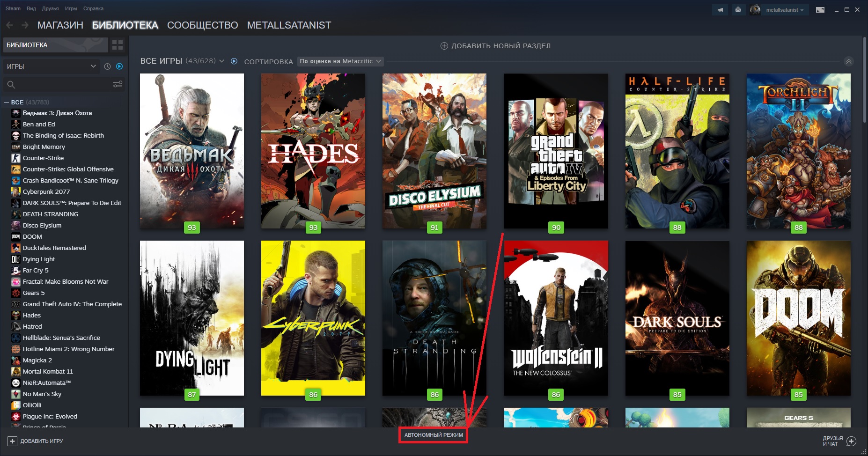Click the recent activity clock icon
Image resolution: width=868 pixels, height=456 pixels.
coord(107,66)
